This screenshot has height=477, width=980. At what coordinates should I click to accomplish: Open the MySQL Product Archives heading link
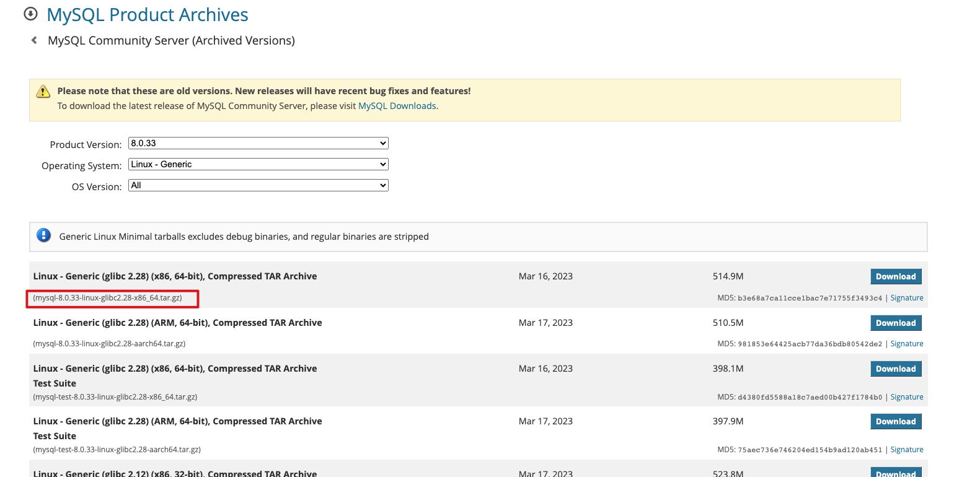(148, 15)
